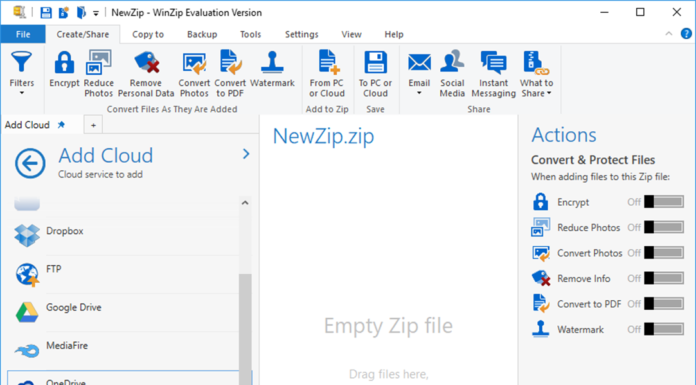Add files From PC or Cloud
This screenshot has height=385, width=696.
327,73
